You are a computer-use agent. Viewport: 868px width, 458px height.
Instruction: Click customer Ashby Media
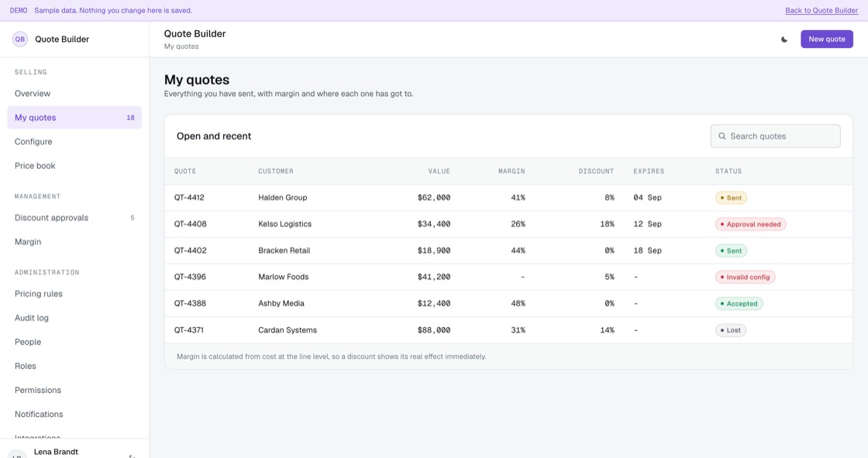point(281,304)
